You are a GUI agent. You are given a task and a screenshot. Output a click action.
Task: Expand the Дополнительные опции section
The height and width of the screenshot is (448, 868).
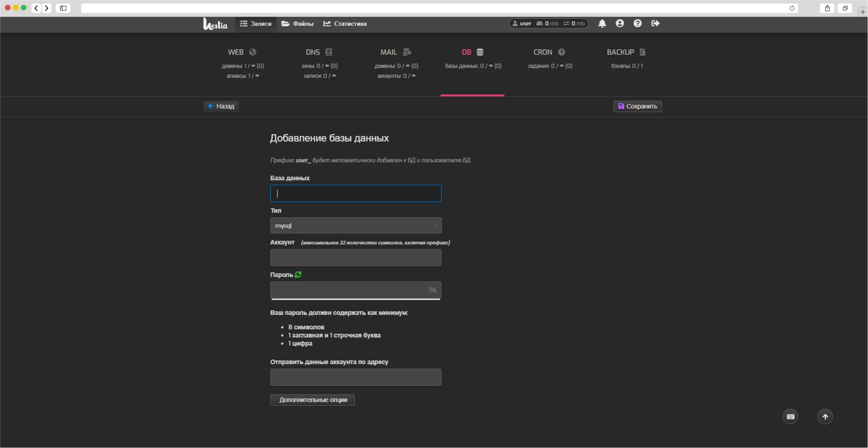(313, 400)
